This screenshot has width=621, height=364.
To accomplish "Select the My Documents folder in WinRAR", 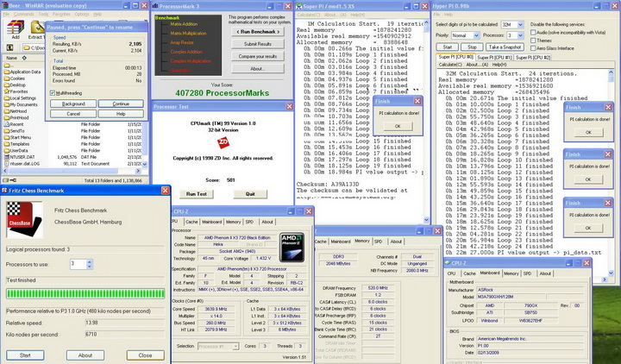I will (x=21, y=104).
